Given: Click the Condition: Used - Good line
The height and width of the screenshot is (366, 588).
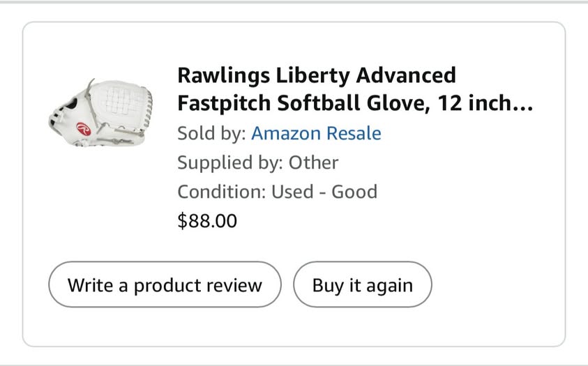Looking at the screenshot, I should (277, 192).
